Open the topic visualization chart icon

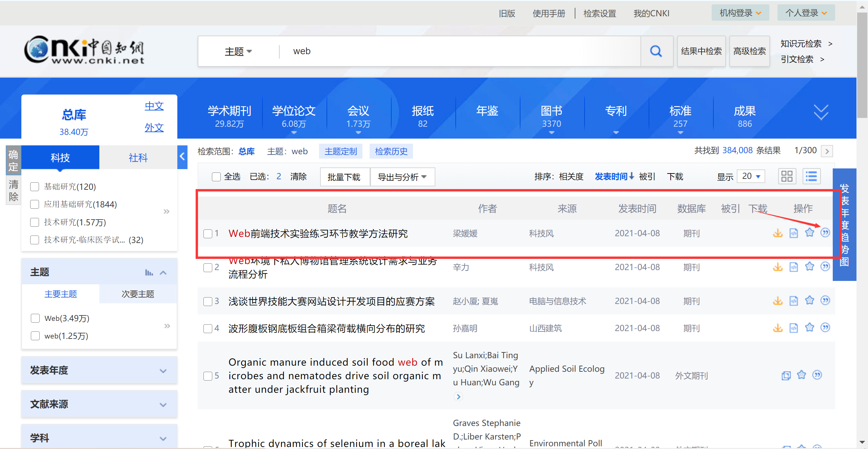149,272
